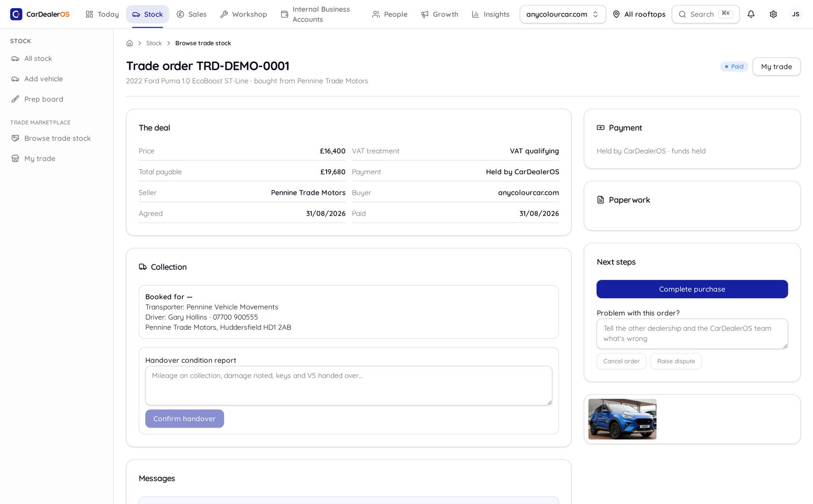This screenshot has width=813, height=504.
Task: Open the Today tab
Action: click(x=102, y=14)
